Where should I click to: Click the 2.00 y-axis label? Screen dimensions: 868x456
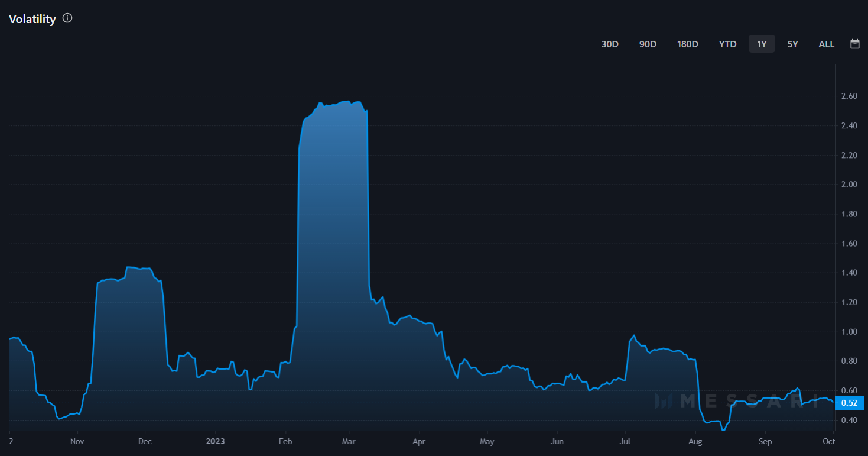[x=849, y=185]
